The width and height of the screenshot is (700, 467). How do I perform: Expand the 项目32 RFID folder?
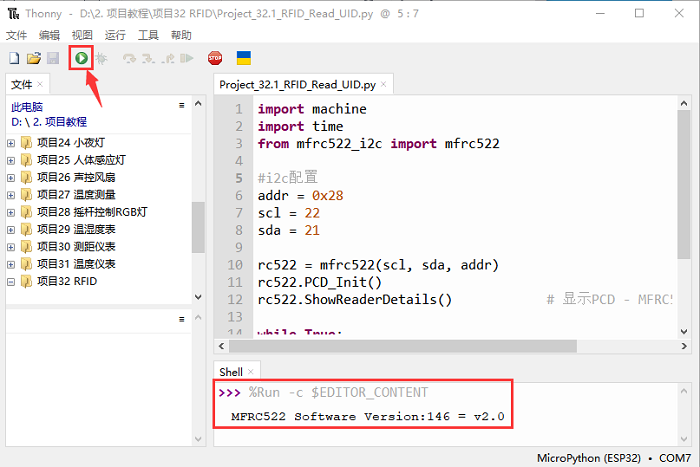coord(11,282)
